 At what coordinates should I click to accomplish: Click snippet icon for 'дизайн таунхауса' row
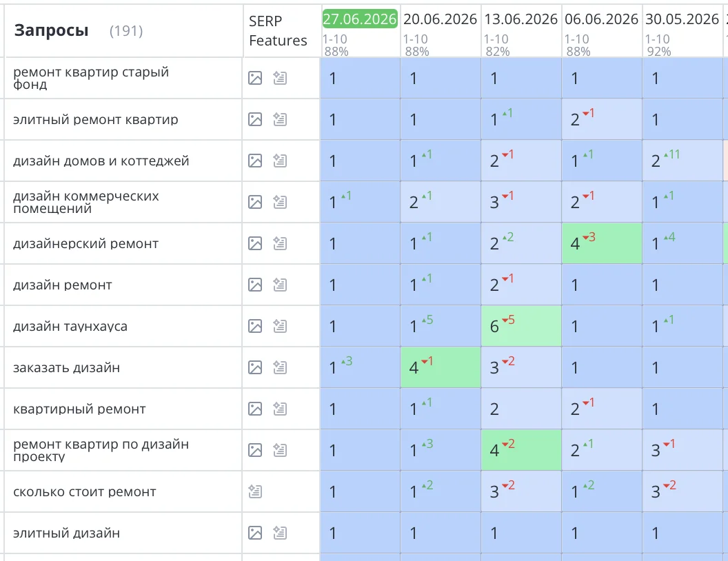tap(280, 326)
